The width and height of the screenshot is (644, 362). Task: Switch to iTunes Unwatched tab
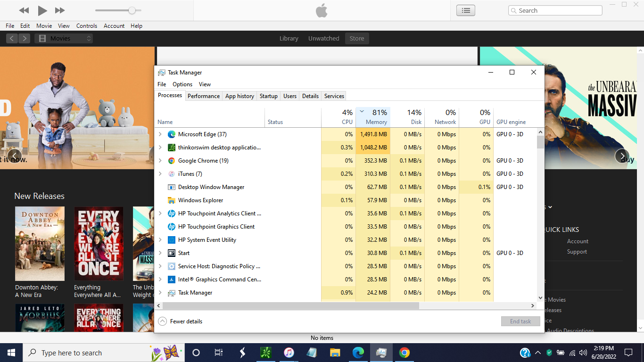(323, 39)
